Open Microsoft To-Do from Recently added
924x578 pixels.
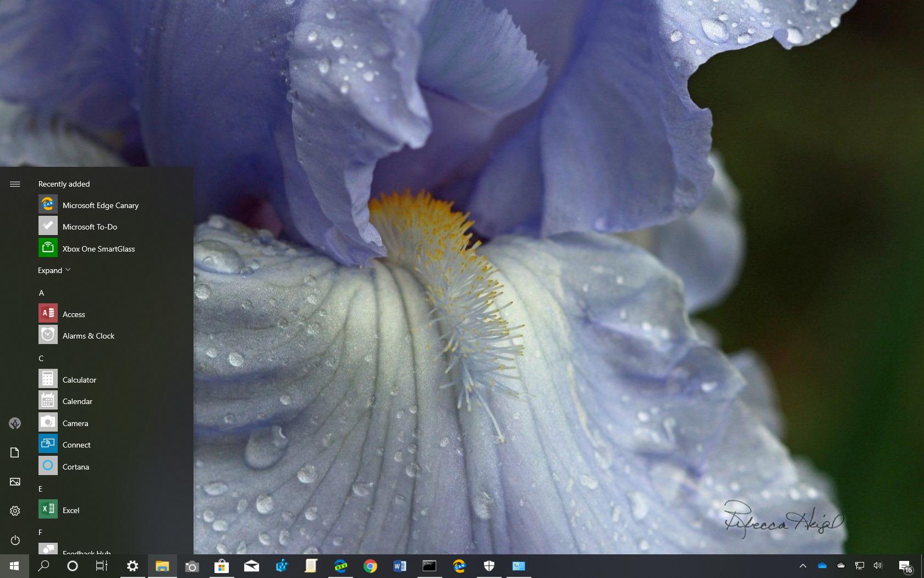click(x=90, y=226)
